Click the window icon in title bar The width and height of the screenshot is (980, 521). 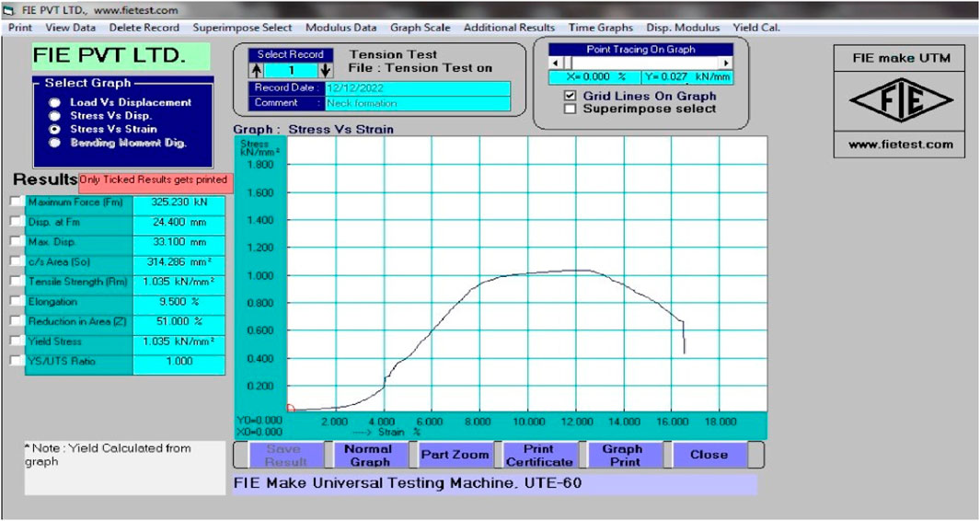coord(7,10)
